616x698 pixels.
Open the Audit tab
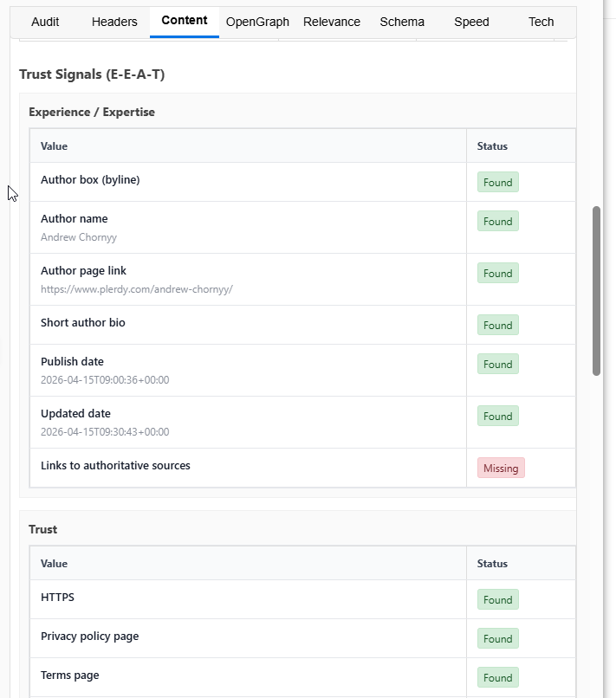tap(45, 22)
